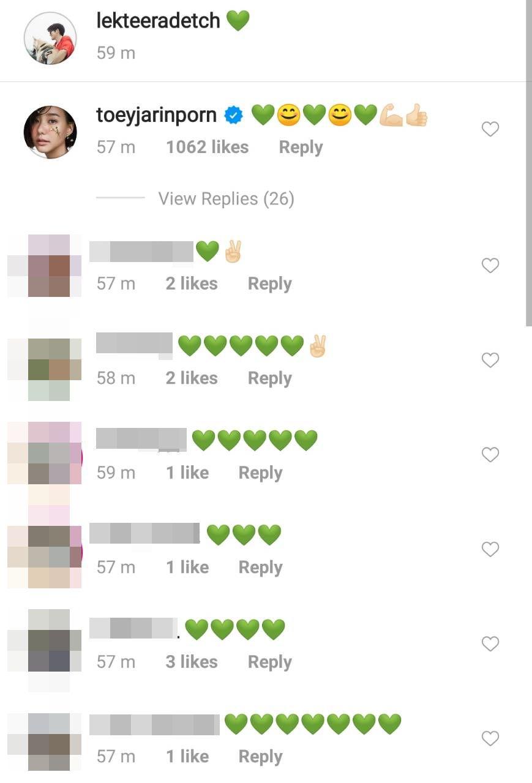Open lekteeradetch profile picture
The height and width of the screenshot is (783, 532).
50,38
